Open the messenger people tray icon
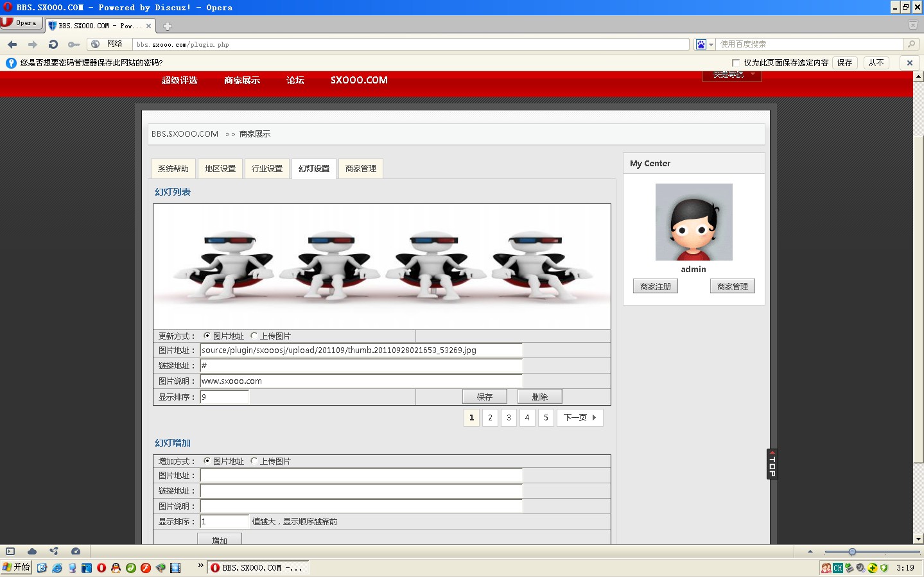This screenshot has width=924, height=577. [x=826, y=568]
